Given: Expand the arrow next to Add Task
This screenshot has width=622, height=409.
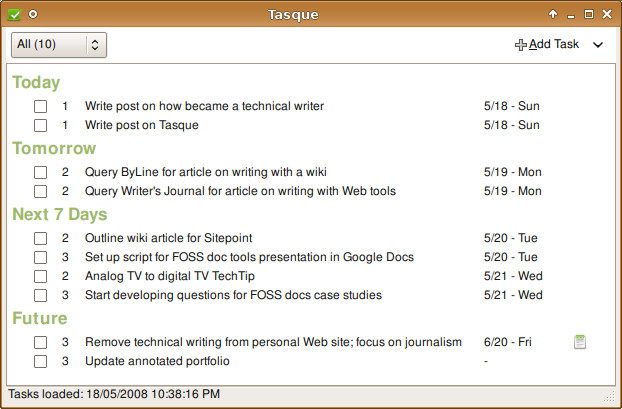Looking at the screenshot, I should point(598,45).
